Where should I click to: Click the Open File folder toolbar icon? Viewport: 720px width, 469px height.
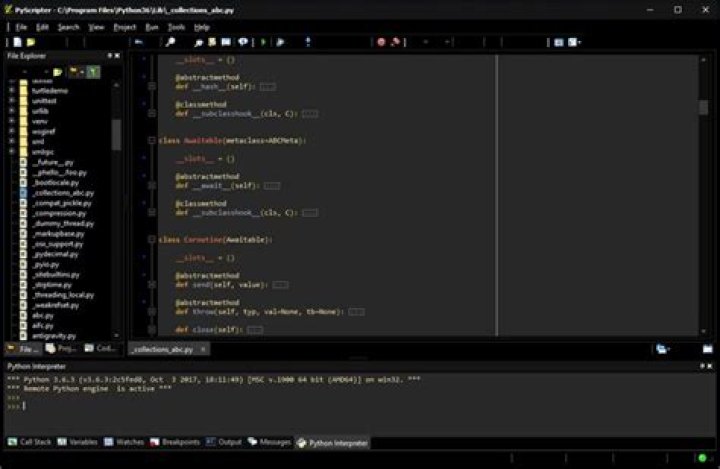31,42
